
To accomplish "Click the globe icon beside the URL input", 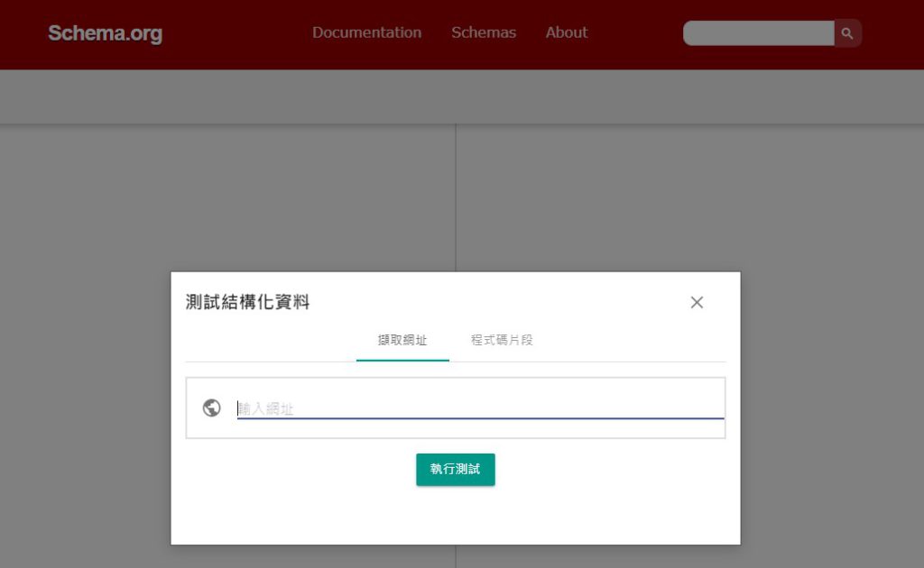I will [211, 407].
